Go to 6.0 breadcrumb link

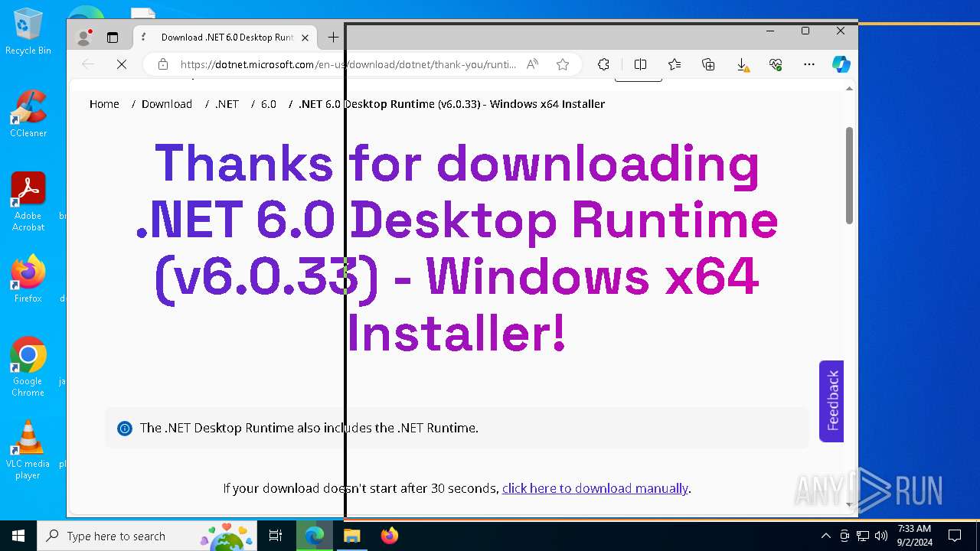[x=269, y=104]
